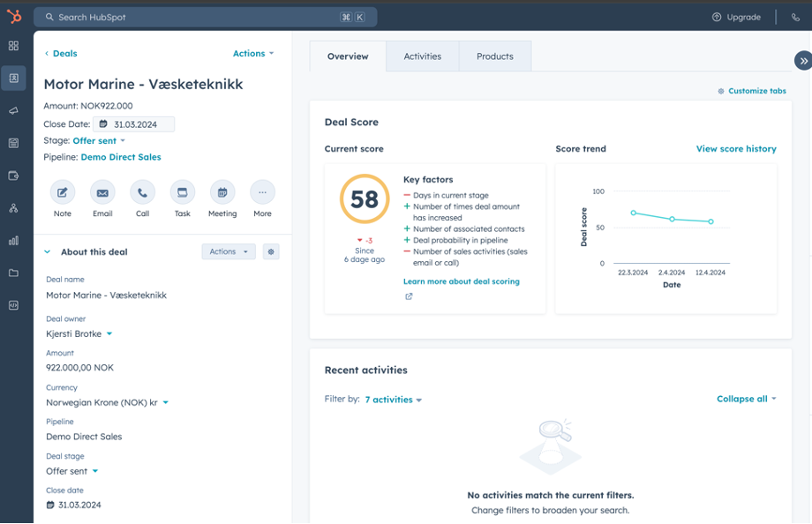Viewport: 812px width, 524px height.
Task: Open external link icon under deal scoring
Action: [x=409, y=296]
